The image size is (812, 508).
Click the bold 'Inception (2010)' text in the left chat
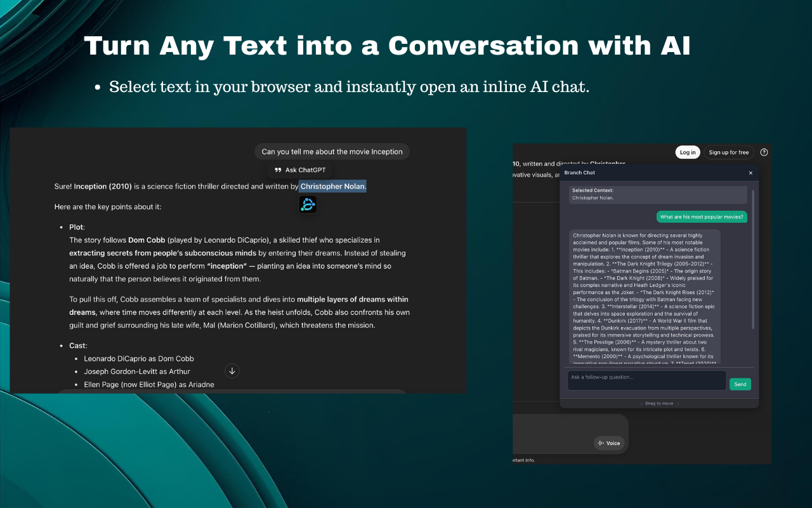(x=103, y=187)
